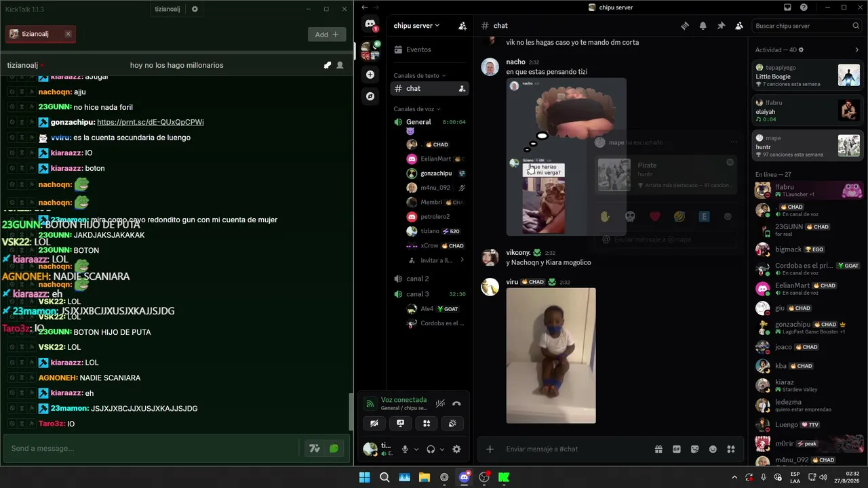Screen dimensions: 868x488
Task: Open the apps launcher in message bar
Action: (731, 449)
